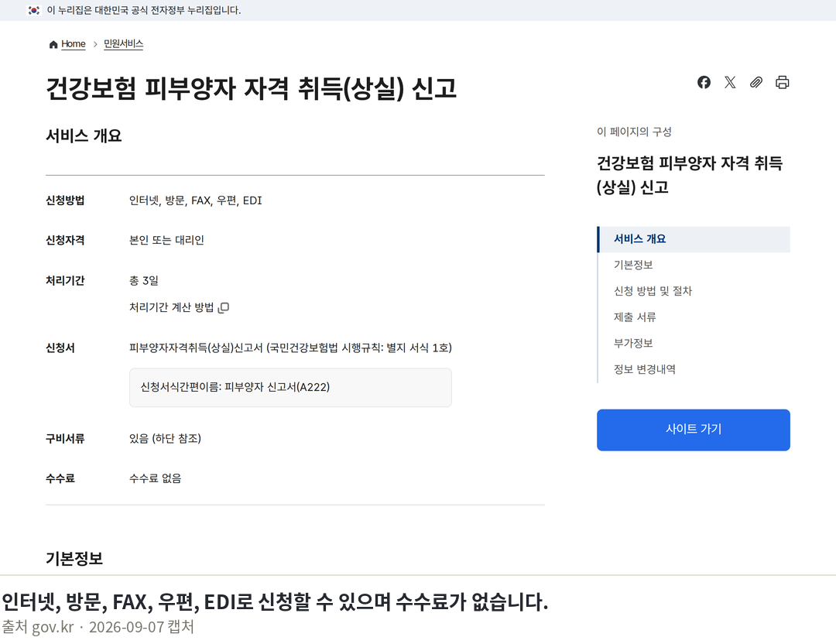Click the 인터넷, 방문, FAX, 우편, EDI value
Image resolution: width=836 pixels, height=644 pixels.
[x=196, y=201]
